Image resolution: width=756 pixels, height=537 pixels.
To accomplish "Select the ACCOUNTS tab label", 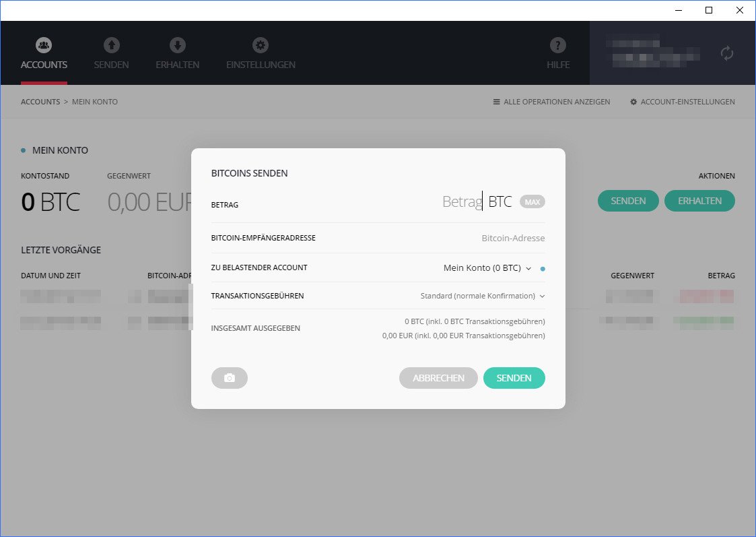I will click(44, 65).
